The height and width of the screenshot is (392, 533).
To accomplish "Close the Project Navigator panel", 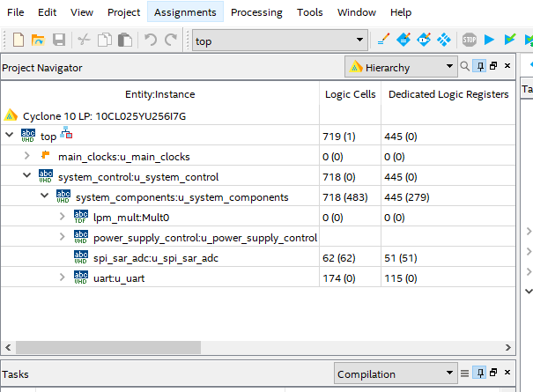I will click(x=507, y=65).
